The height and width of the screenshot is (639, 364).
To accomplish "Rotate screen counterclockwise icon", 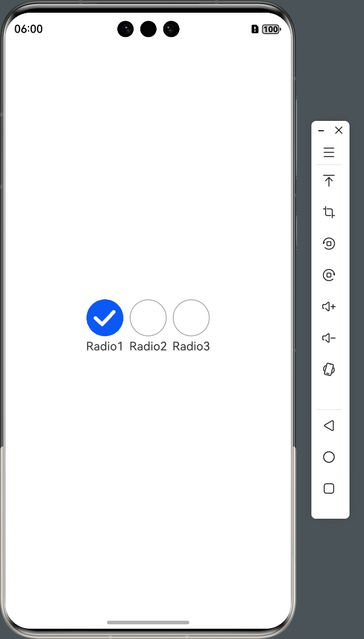I will pyautogui.click(x=329, y=243).
